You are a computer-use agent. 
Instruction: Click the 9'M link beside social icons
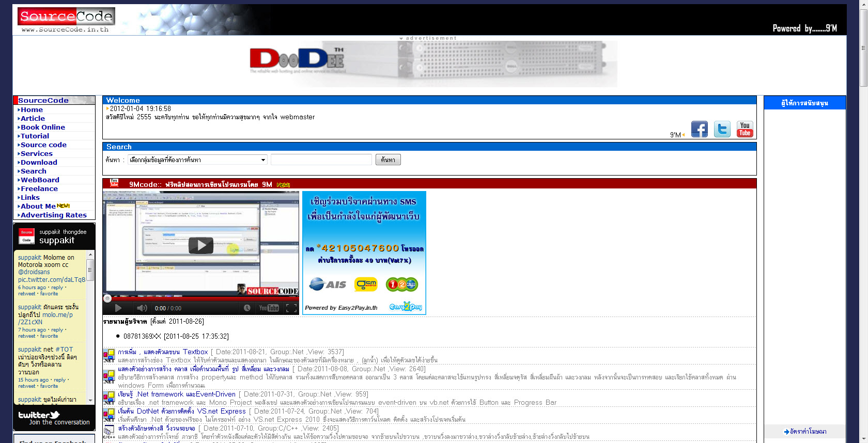pos(675,135)
